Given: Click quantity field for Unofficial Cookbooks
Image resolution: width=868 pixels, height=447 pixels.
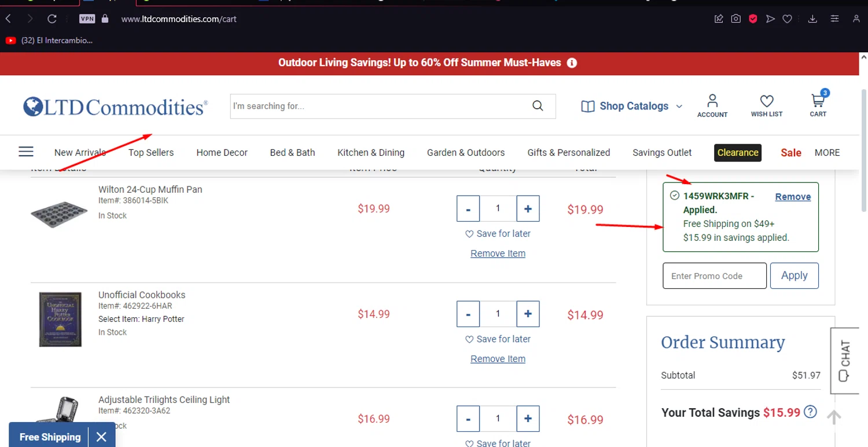Looking at the screenshot, I should (498, 314).
